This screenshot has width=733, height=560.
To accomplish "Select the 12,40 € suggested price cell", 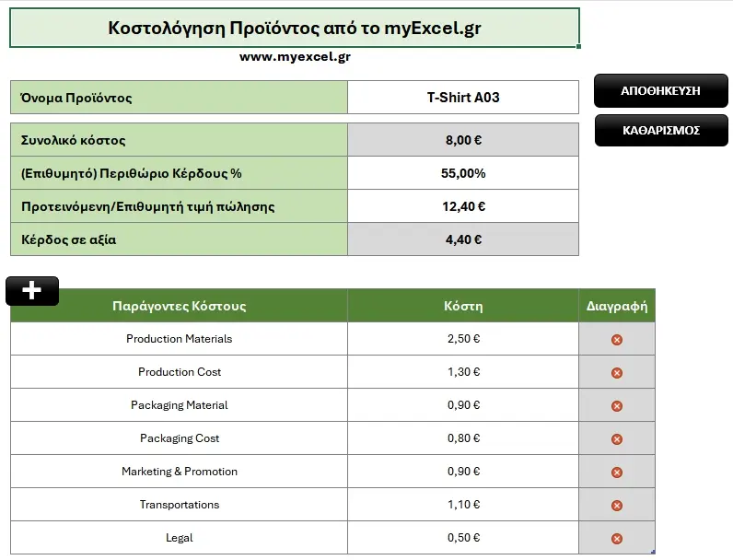I will (463, 206).
